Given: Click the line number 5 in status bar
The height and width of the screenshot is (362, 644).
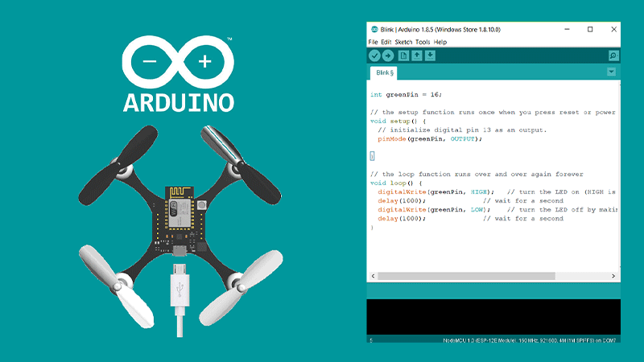Looking at the screenshot, I should 371,340.
